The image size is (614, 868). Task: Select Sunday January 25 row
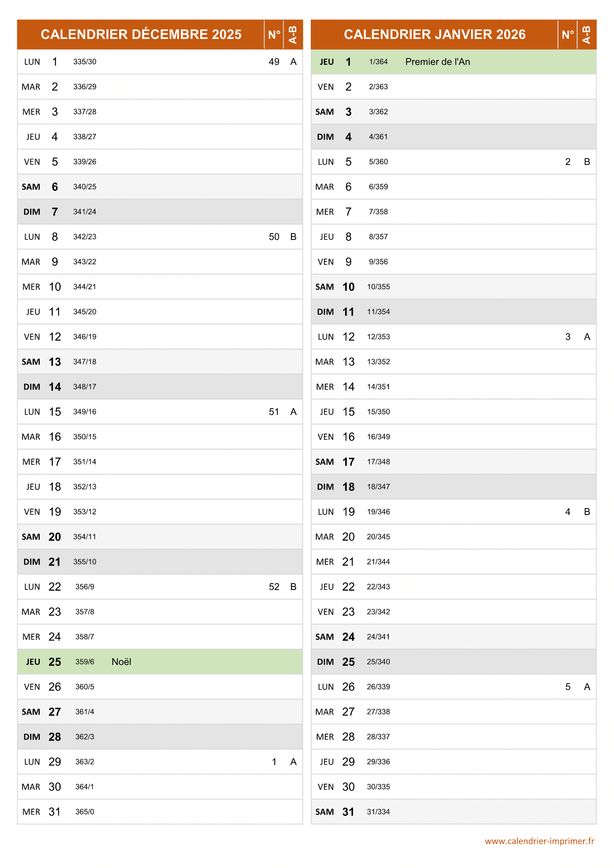pos(454,662)
